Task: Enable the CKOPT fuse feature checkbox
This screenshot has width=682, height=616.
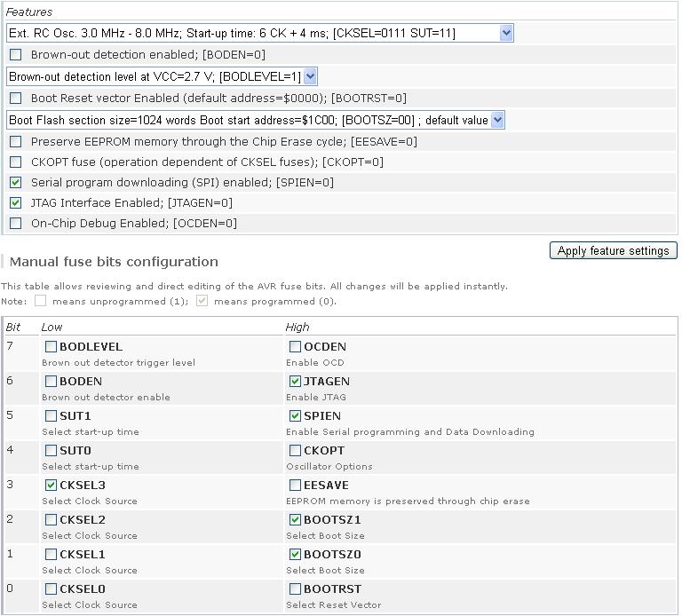Action: coord(16,162)
